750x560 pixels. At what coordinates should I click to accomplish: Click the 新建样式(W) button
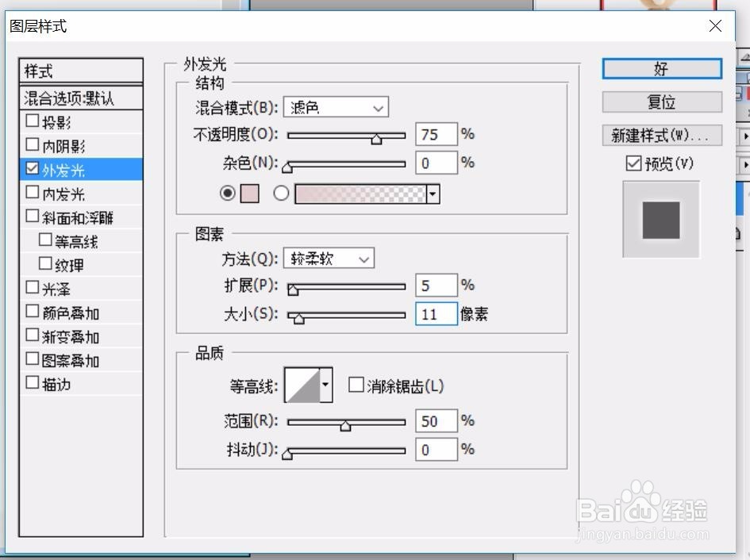pyautogui.click(x=663, y=135)
